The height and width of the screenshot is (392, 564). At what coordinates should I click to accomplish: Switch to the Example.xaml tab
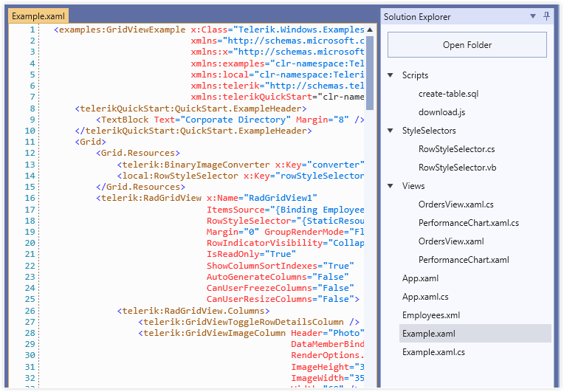(38, 16)
